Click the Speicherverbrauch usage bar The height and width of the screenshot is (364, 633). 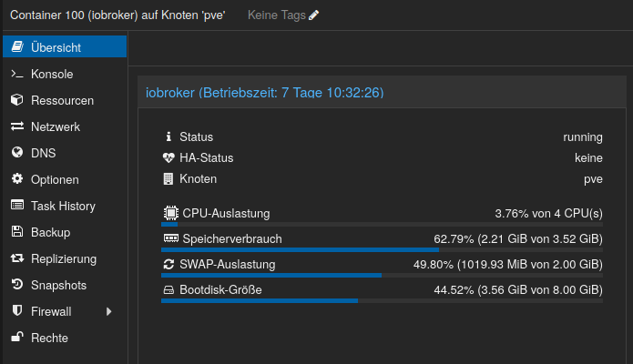point(382,249)
